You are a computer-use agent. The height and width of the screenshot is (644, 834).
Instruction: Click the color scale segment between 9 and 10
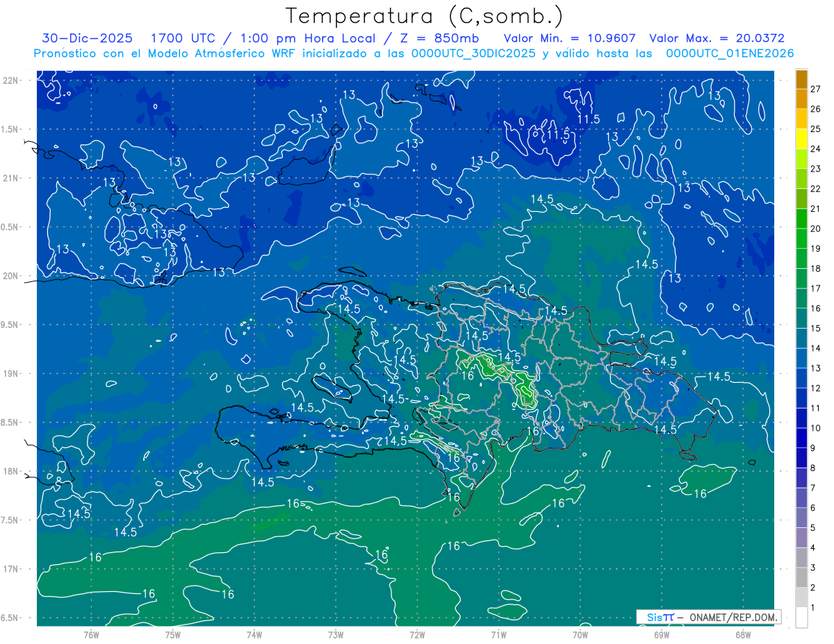[x=801, y=438]
